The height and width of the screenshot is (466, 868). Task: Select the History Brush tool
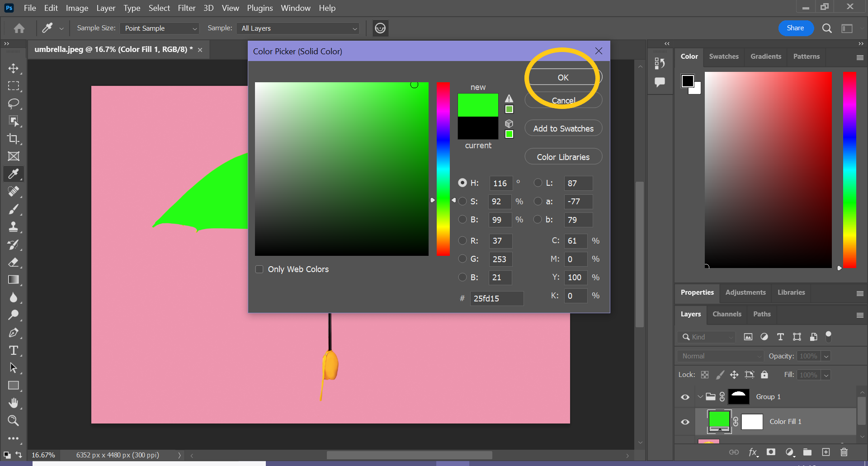coord(14,245)
